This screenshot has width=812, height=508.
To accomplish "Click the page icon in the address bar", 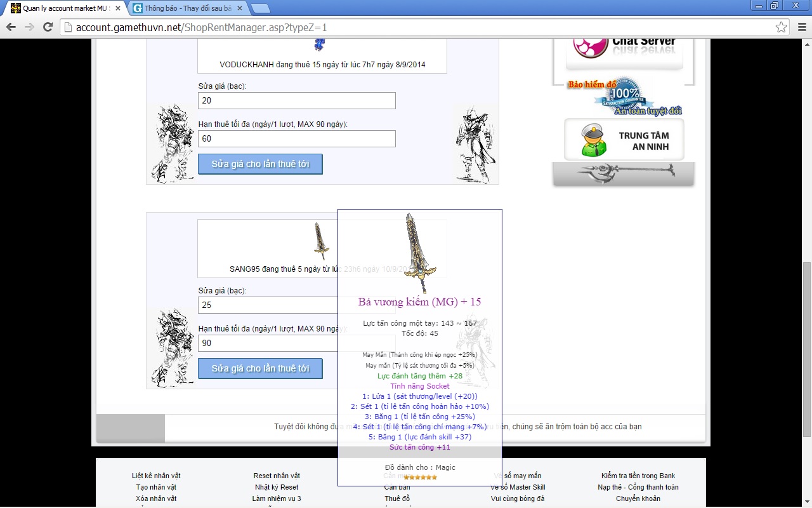I will tap(69, 27).
